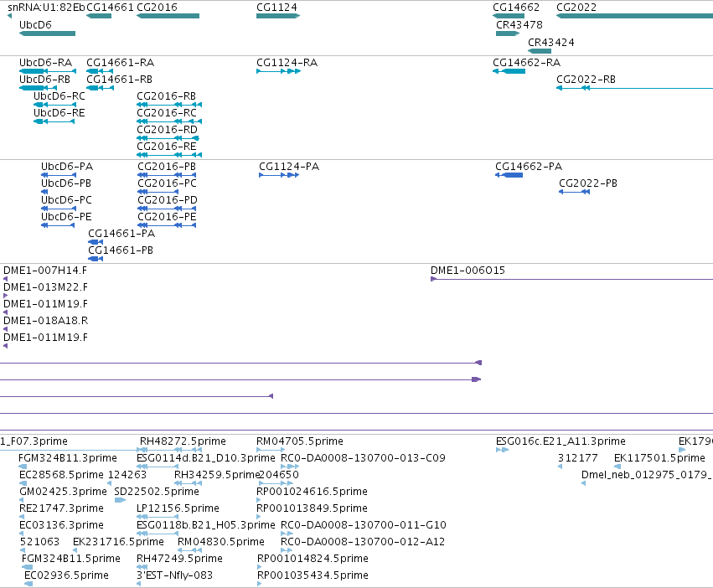The image size is (713, 588).
Task: Click the CG2016-RB transcript label
Action: coord(167,96)
